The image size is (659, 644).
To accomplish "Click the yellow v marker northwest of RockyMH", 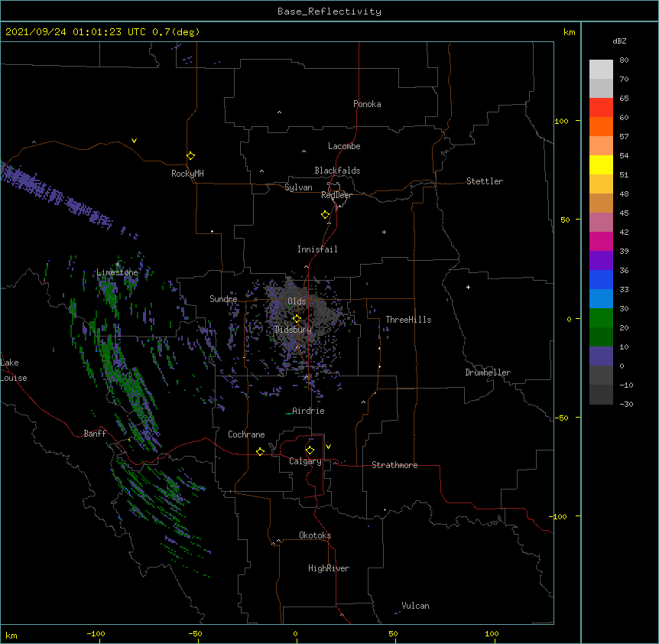I will pyautogui.click(x=134, y=141).
